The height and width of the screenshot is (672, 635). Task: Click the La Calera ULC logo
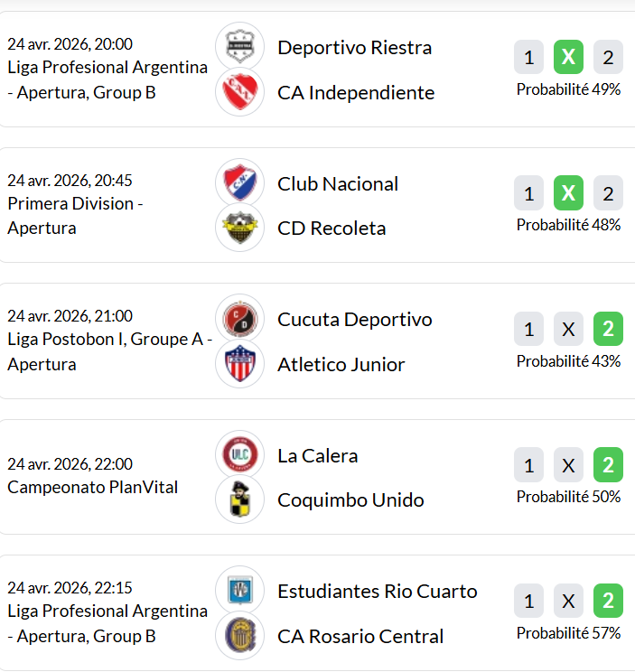239,454
